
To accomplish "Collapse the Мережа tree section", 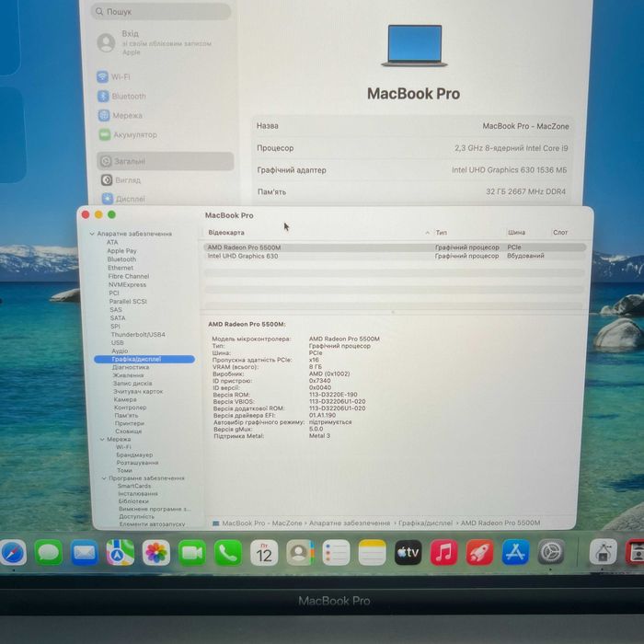I will 102,439.
